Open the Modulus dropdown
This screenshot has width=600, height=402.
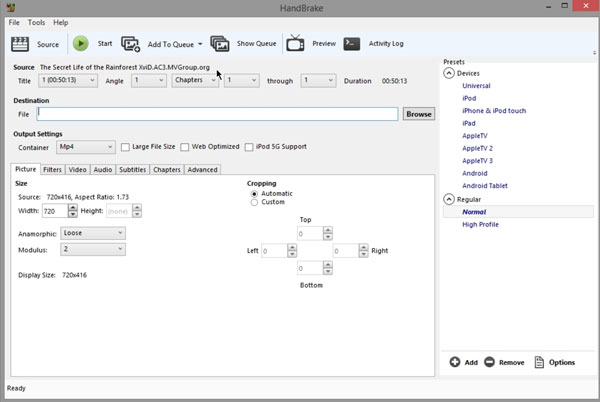[x=93, y=249]
